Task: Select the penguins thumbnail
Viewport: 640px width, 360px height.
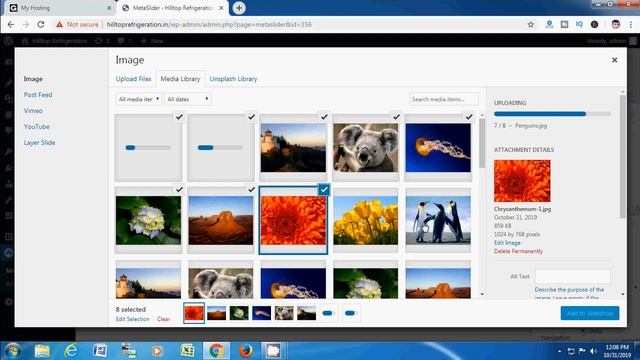Action: pyautogui.click(x=438, y=220)
